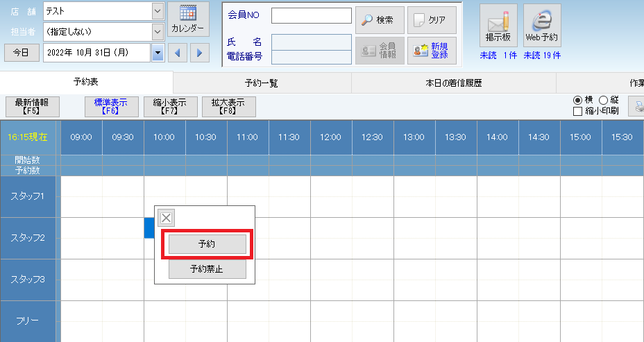This screenshot has height=342, width=644.
Task: Click the 予約禁止 button in popup
Action: click(x=207, y=269)
